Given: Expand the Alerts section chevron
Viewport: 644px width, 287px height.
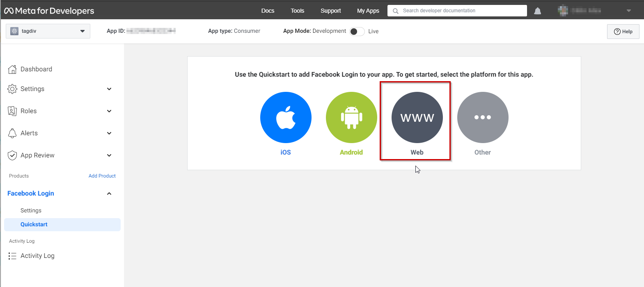Looking at the screenshot, I should click(109, 133).
